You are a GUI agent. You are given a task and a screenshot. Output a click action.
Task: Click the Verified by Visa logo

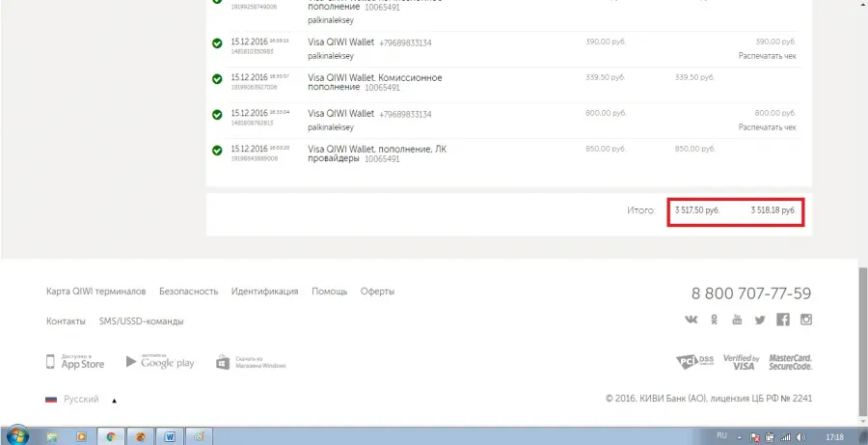[742, 362]
